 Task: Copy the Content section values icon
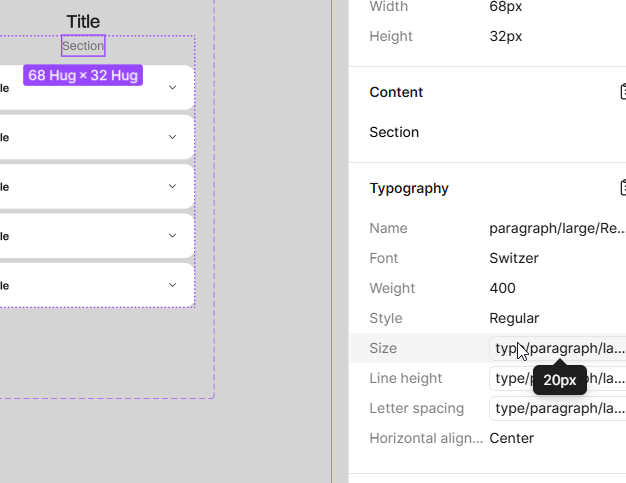click(622, 92)
